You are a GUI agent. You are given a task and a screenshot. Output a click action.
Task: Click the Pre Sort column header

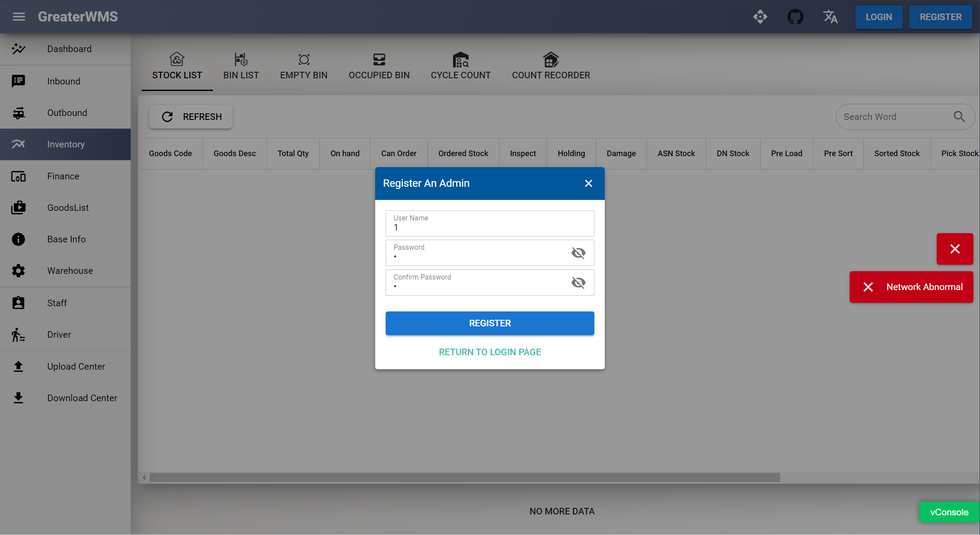(x=838, y=154)
